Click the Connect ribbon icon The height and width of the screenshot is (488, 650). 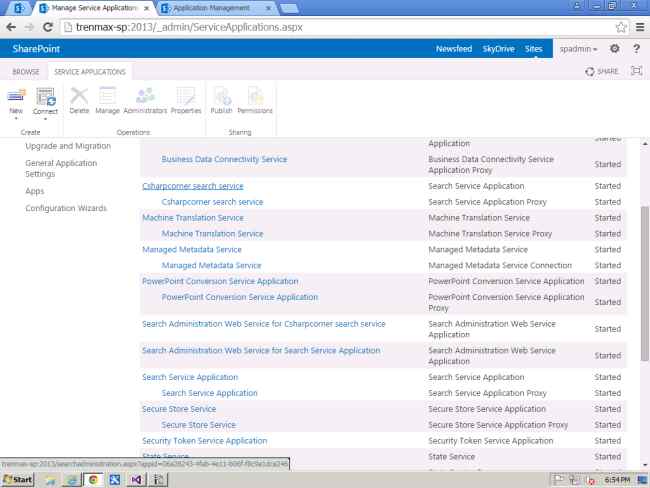pyautogui.click(x=46, y=96)
